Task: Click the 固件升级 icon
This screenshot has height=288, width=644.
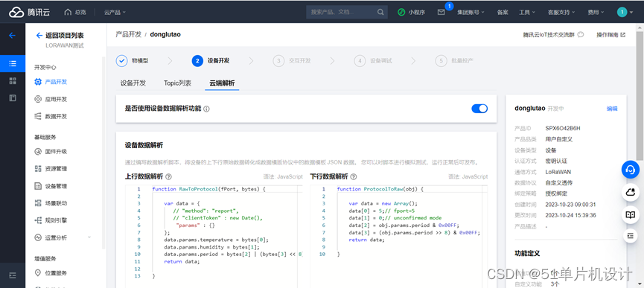Action: coord(38,151)
